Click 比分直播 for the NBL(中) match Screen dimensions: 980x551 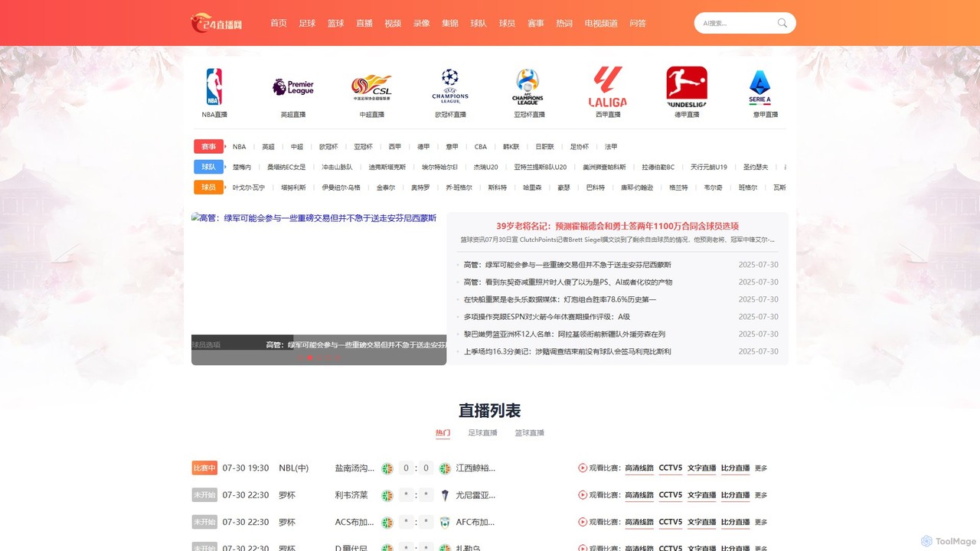pyautogui.click(x=735, y=468)
